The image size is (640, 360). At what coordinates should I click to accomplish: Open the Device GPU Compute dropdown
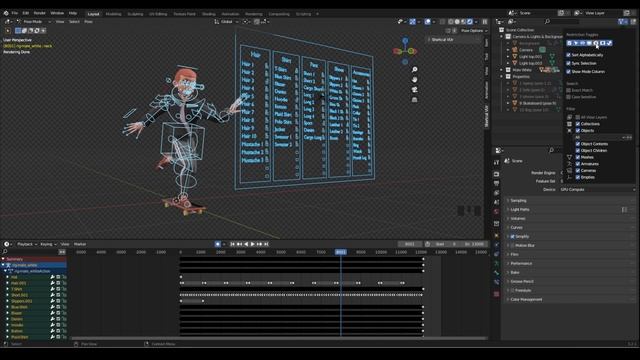[x=598, y=189]
